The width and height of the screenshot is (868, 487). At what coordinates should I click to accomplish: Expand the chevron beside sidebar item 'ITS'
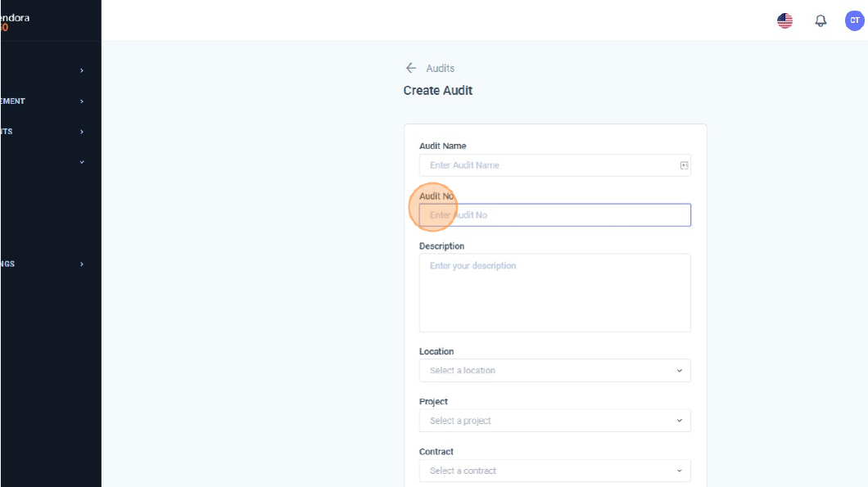82,132
